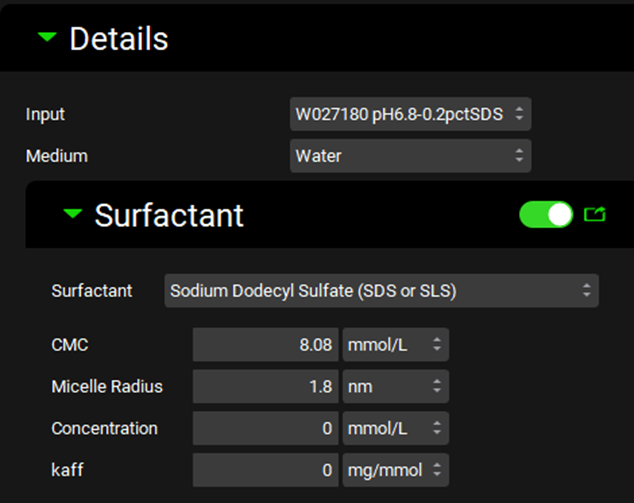
Task: Click the Medium label
Action: pyautogui.click(x=56, y=155)
